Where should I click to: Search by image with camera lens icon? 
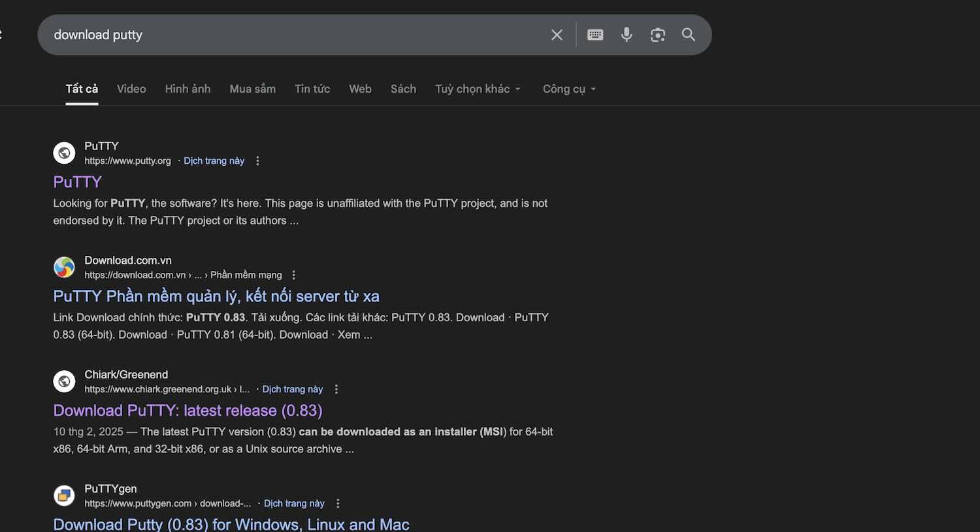[658, 35]
